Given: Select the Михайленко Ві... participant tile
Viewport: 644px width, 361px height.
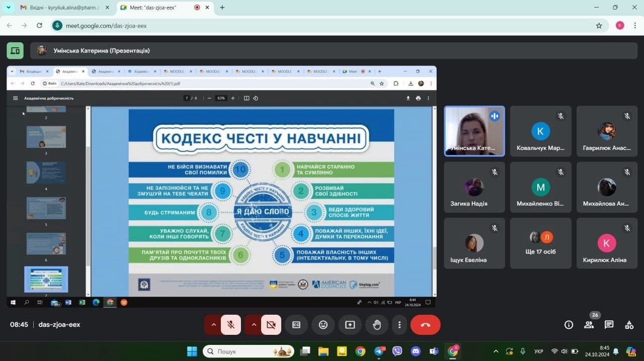Looking at the screenshot, I should (x=541, y=187).
